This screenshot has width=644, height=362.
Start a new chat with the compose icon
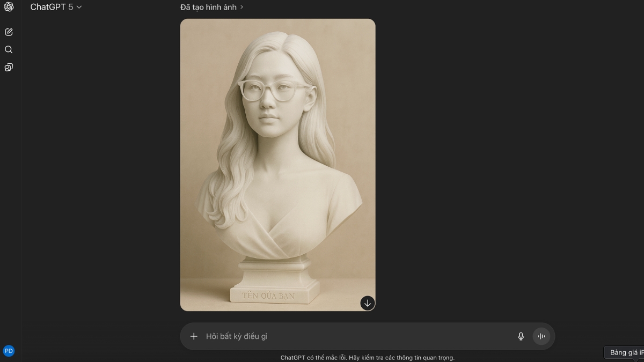pos(9,32)
